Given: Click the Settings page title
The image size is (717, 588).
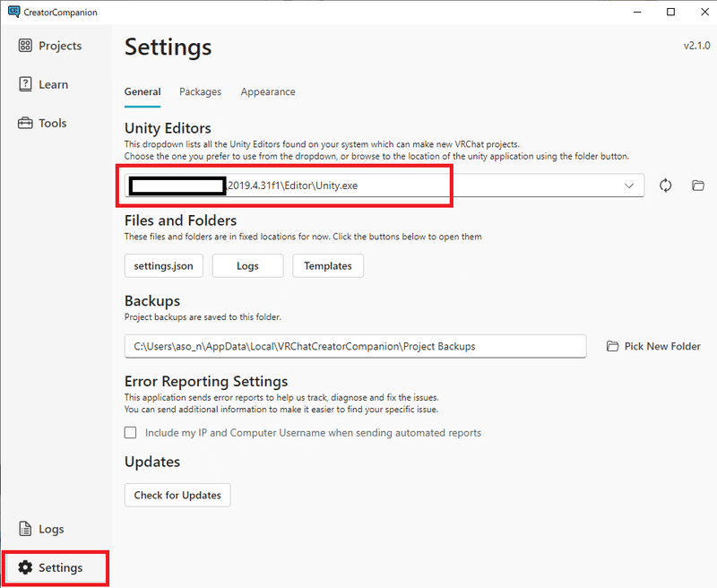Looking at the screenshot, I should 168,48.
